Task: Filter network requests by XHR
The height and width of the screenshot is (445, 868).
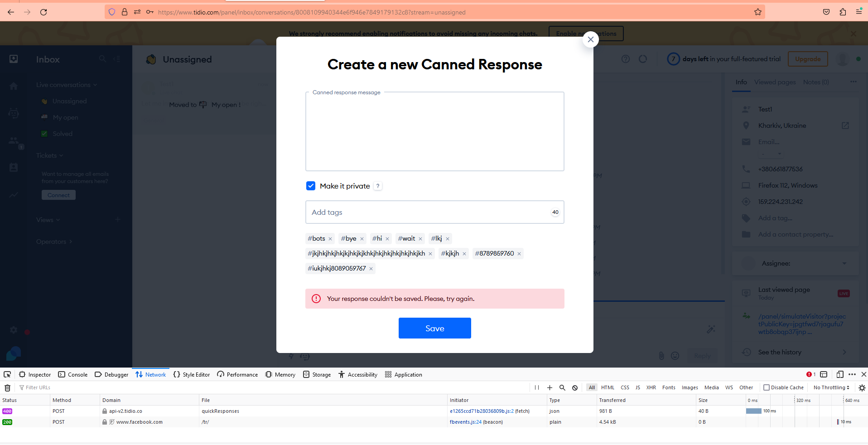Action: tap(651, 387)
